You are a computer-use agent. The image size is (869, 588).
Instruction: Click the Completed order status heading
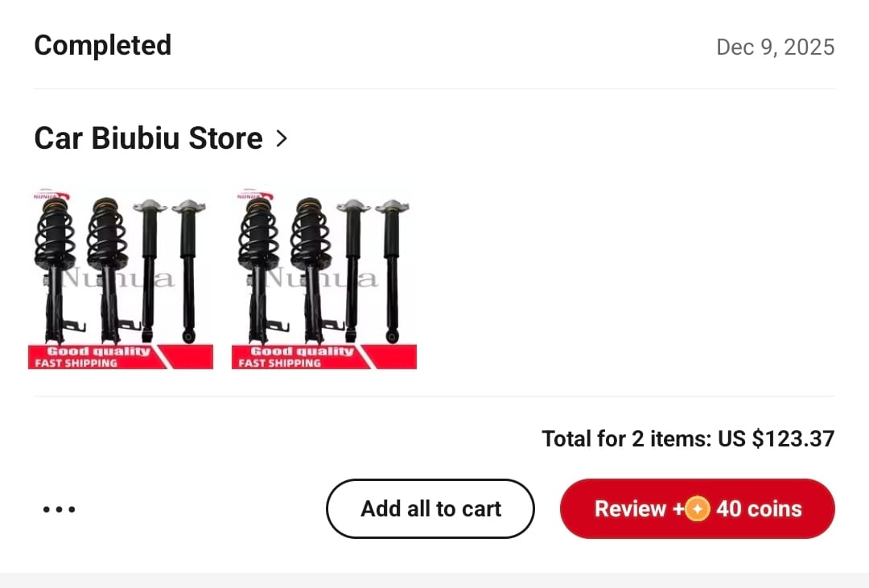[102, 45]
